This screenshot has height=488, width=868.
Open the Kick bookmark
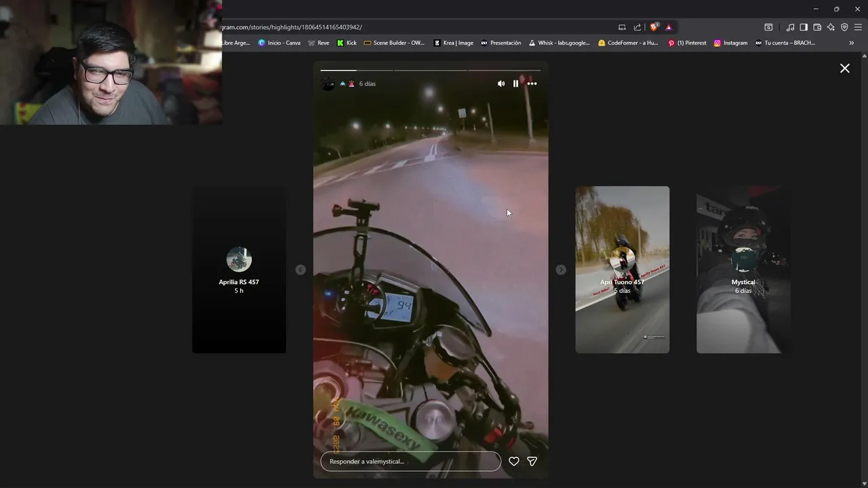click(x=347, y=43)
